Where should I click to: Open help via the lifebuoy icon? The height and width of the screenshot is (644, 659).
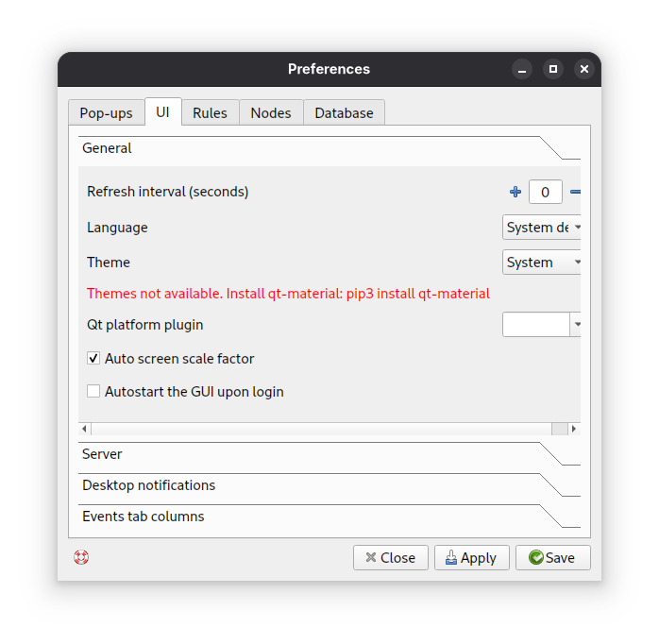(x=81, y=557)
